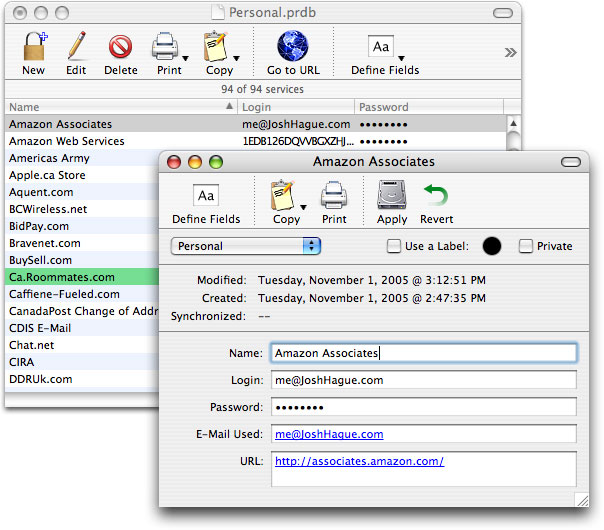
Task: Toggle toolbar pill button in Amazon Associates window
Action: coord(570,162)
